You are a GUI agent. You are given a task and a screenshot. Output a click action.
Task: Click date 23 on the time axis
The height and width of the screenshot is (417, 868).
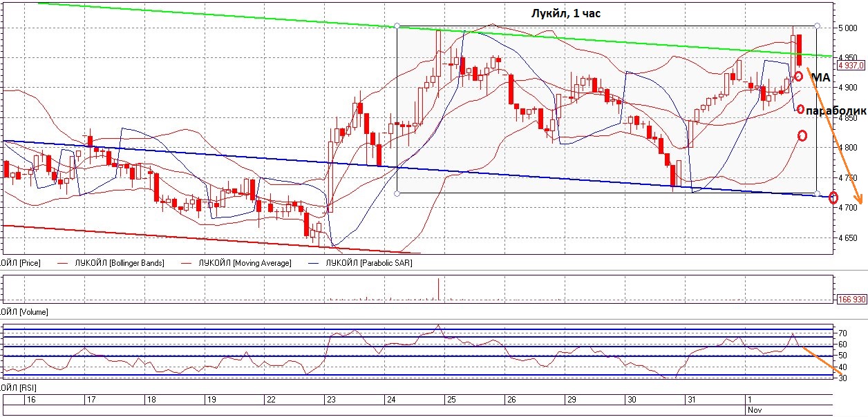(x=331, y=400)
